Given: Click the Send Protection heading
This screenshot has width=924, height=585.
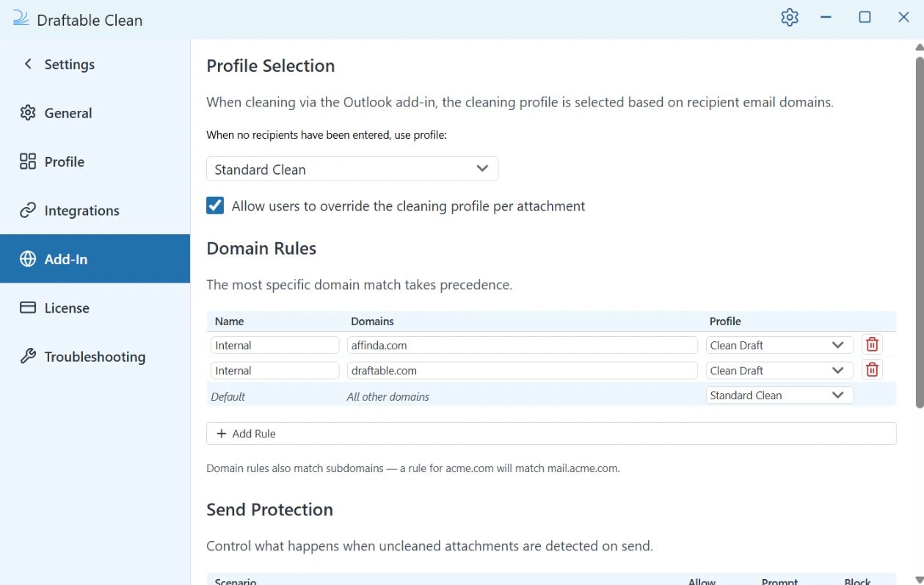Looking at the screenshot, I should [x=270, y=509].
